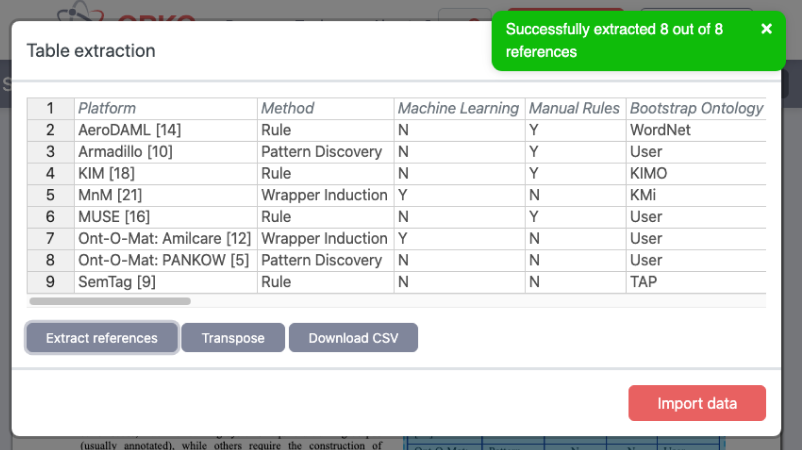The height and width of the screenshot is (450, 802).
Task: Select the MUSE [16] cell
Action: (165, 216)
